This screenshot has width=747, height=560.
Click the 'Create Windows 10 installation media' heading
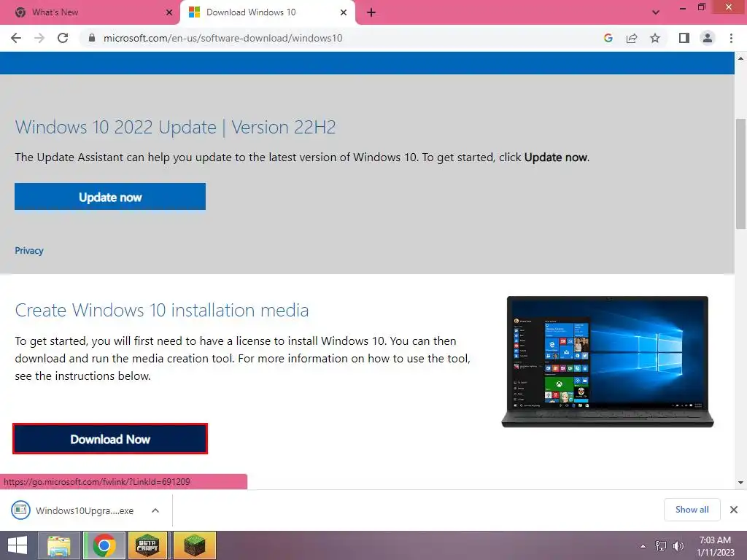click(162, 310)
